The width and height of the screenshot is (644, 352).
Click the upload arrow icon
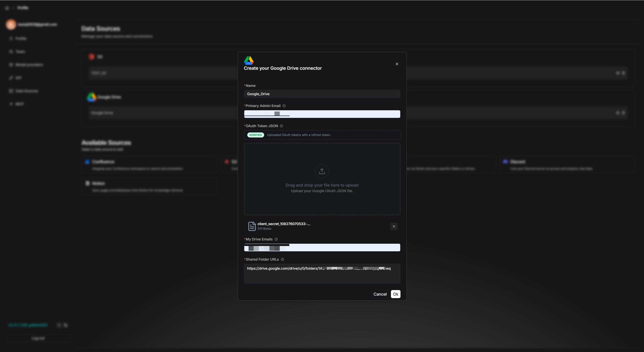pyautogui.click(x=322, y=171)
